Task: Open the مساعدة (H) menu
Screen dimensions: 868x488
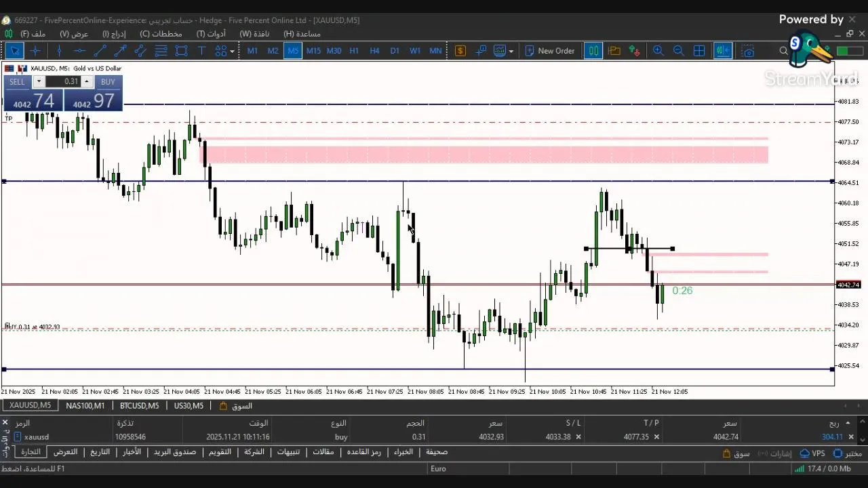Action: (x=302, y=34)
